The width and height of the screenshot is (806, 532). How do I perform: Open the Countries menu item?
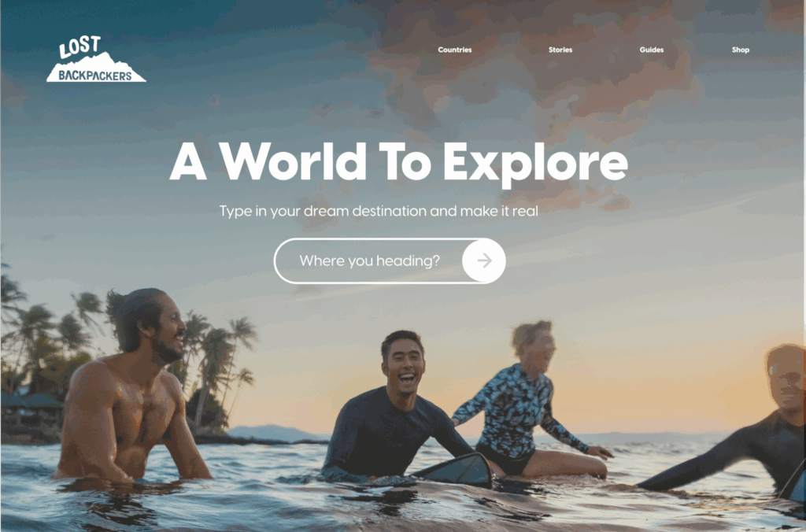point(454,50)
